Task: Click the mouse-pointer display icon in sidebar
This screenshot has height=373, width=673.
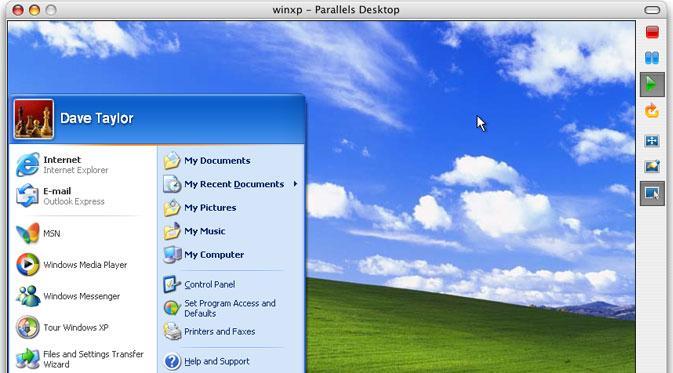Action: [x=652, y=194]
